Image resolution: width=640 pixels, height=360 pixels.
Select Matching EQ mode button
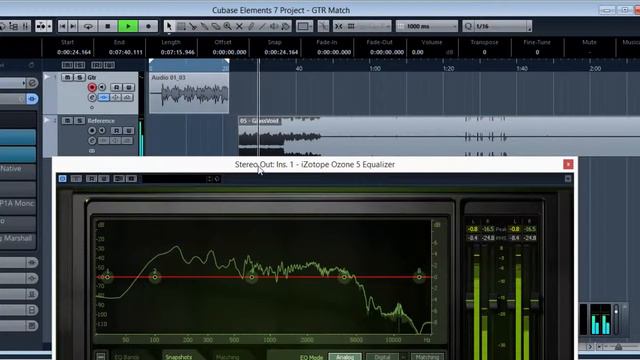(x=427, y=357)
